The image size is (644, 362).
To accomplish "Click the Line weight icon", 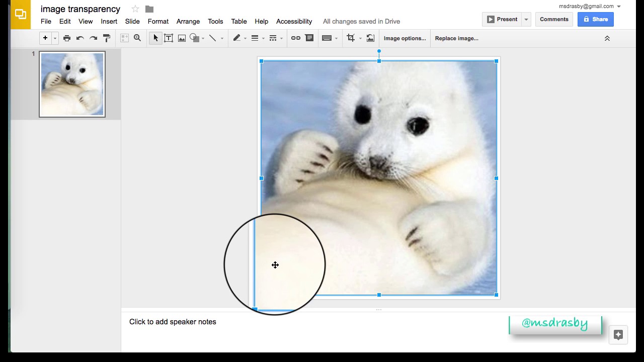I will point(255,38).
